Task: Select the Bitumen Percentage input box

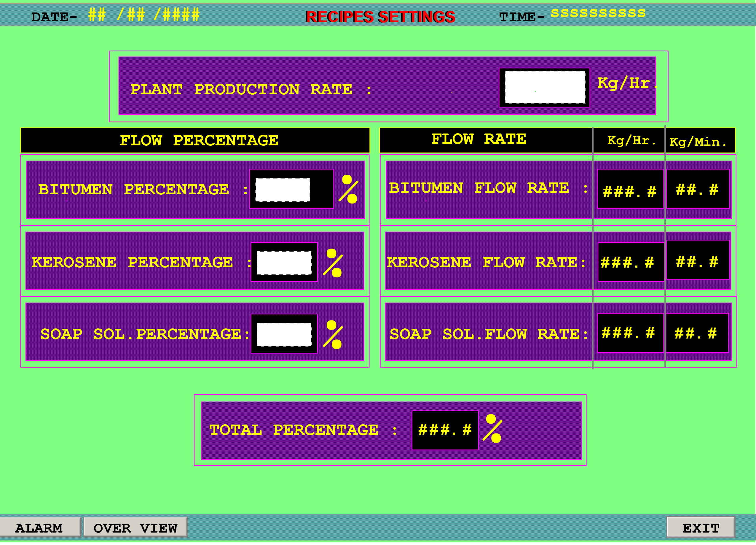Action: [283, 190]
